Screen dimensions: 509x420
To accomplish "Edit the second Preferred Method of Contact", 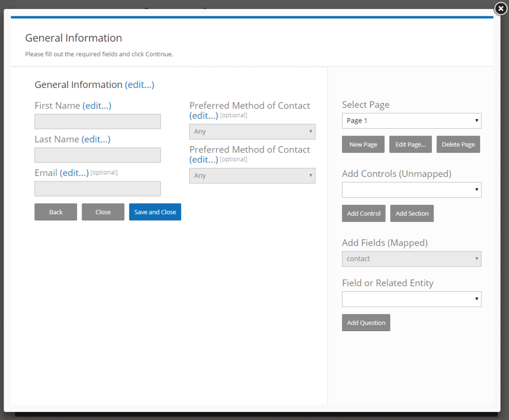I will click(203, 160).
